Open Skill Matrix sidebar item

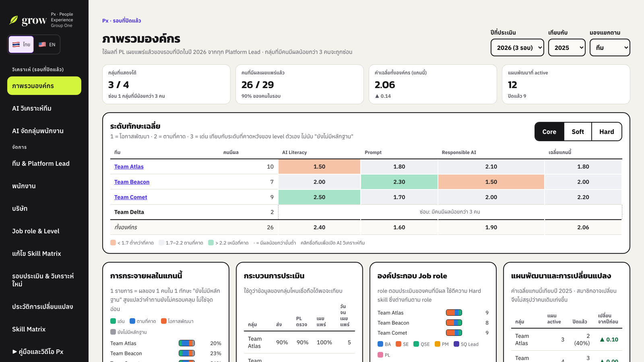44,329
